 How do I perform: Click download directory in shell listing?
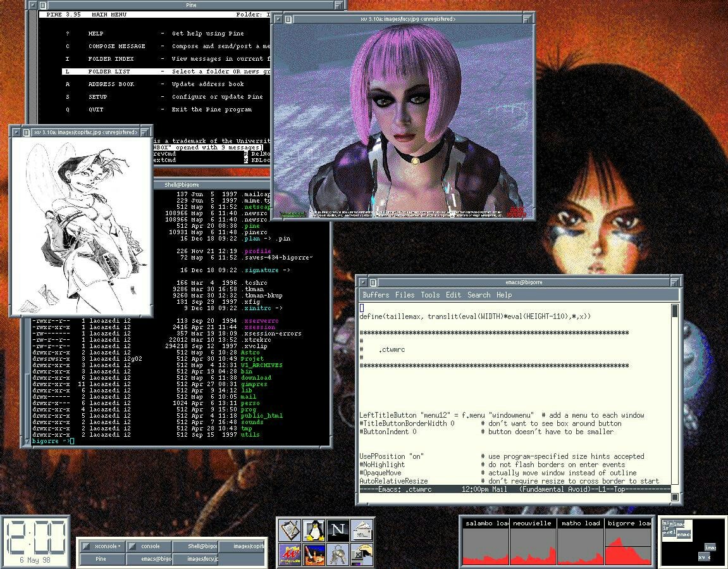(x=256, y=378)
